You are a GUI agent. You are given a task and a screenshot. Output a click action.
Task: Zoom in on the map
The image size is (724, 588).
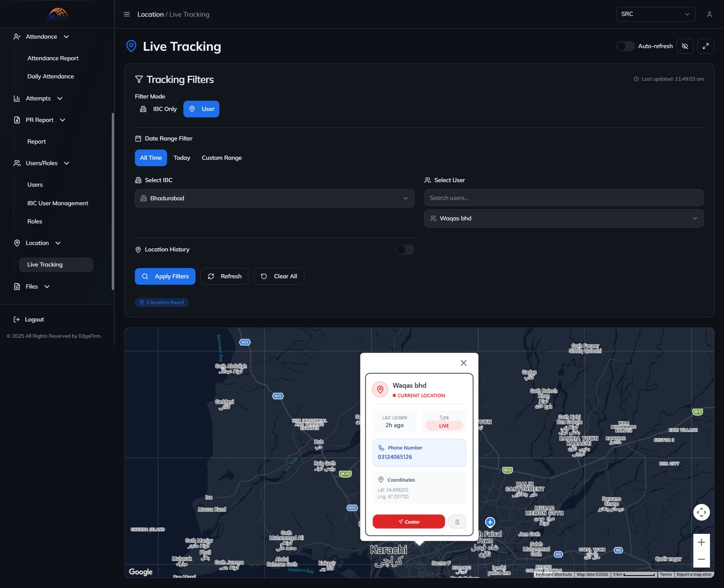point(701,542)
